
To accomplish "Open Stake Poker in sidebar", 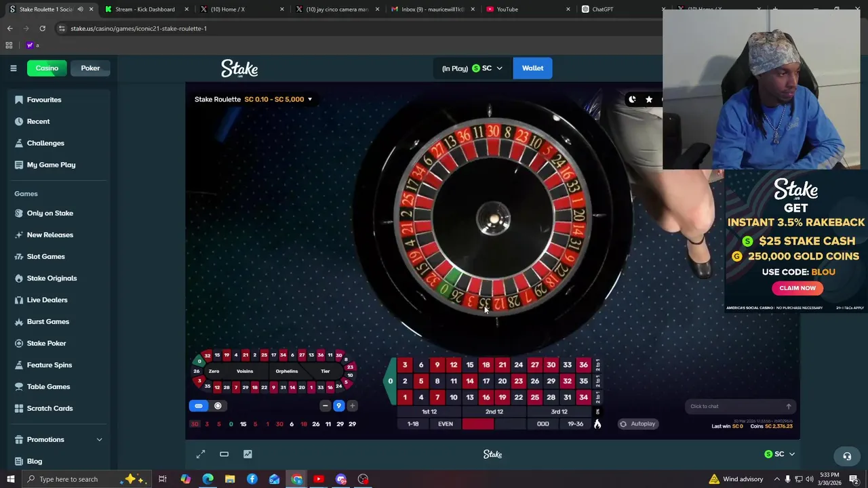I will 58,343.
